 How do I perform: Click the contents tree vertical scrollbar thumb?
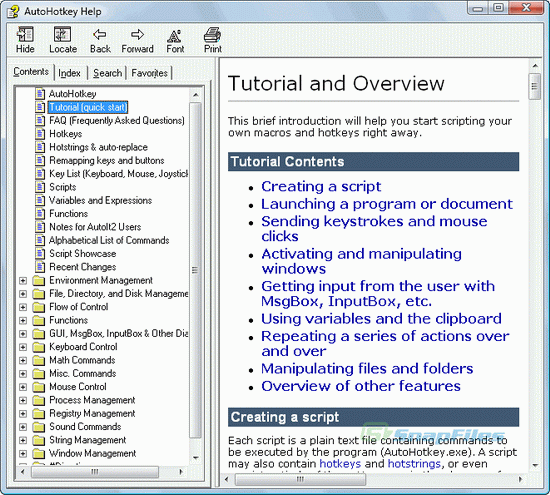(x=195, y=270)
